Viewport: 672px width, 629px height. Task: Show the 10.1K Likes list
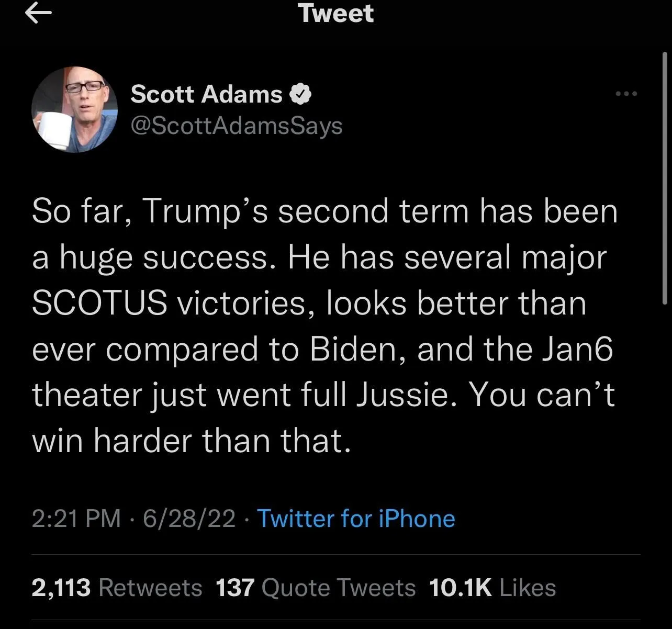pos(492,588)
